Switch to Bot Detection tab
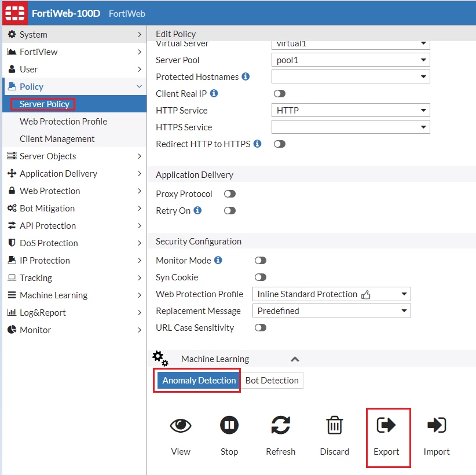 click(x=272, y=380)
